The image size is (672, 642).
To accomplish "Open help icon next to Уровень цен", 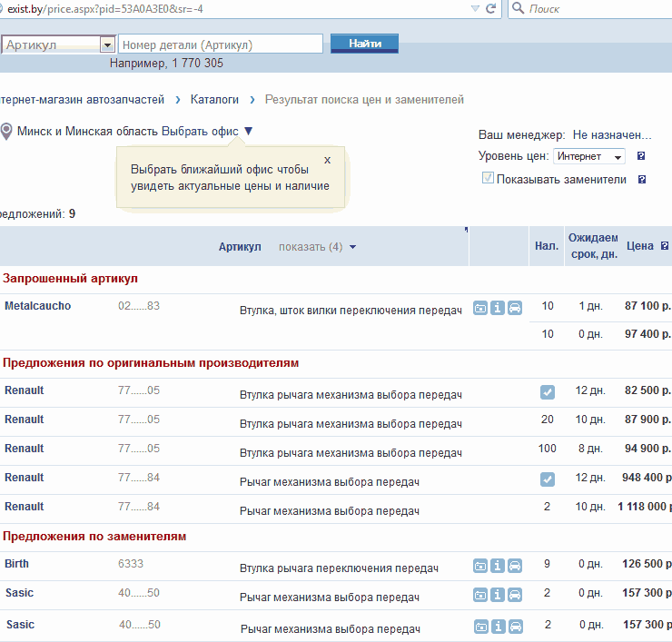I will coord(641,156).
